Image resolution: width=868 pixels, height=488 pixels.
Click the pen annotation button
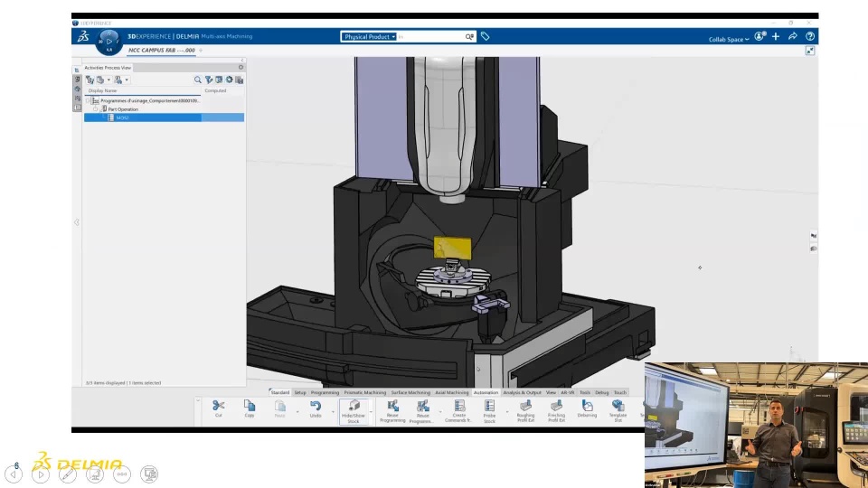click(x=68, y=474)
